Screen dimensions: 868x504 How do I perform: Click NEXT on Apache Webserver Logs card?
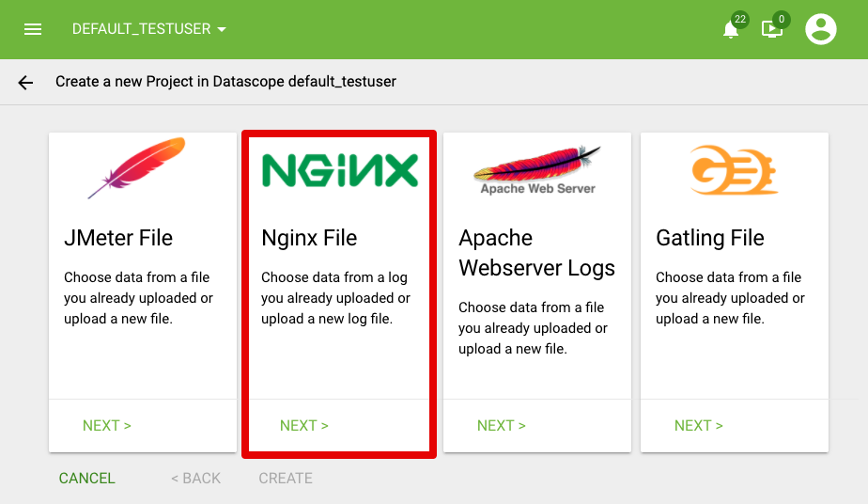(502, 425)
